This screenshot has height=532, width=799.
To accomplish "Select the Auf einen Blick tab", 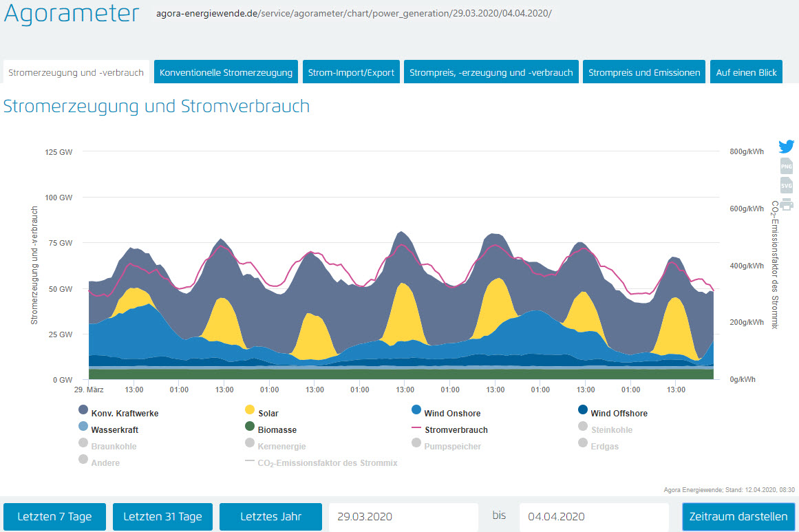I will [x=746, y=72].
